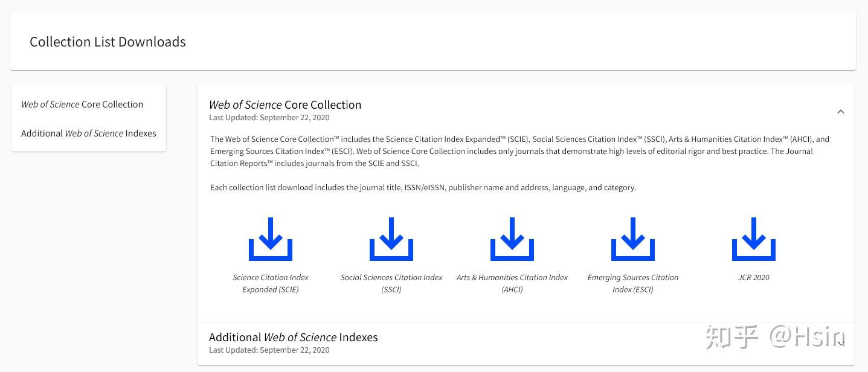Click the JCR 2020 text label
This screenshot has width=868, height=372.
coord(754,278)
